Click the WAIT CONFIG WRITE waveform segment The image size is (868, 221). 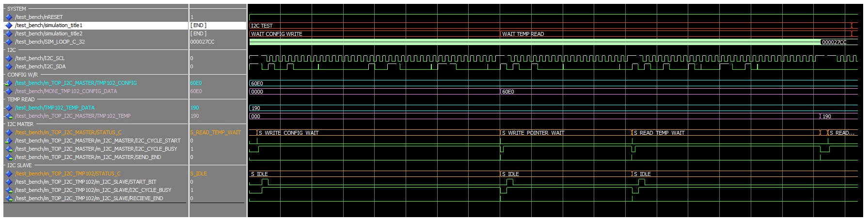coord(276,34)
